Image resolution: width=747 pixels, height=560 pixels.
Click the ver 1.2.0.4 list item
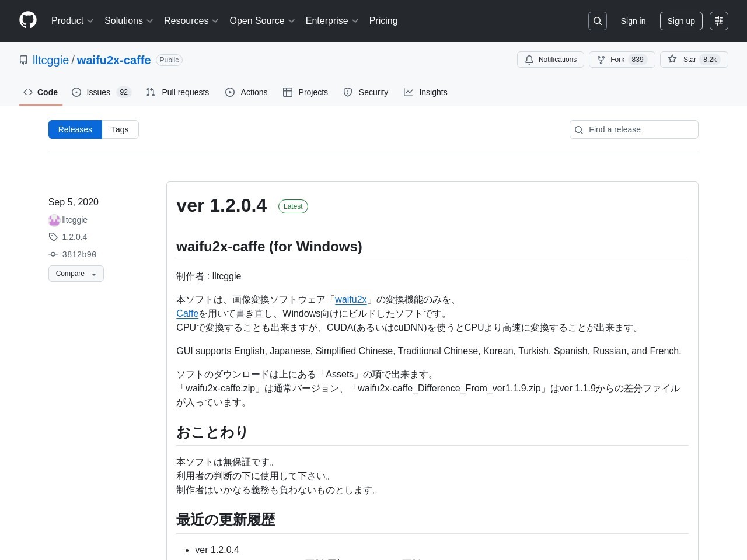click(217, 549)
